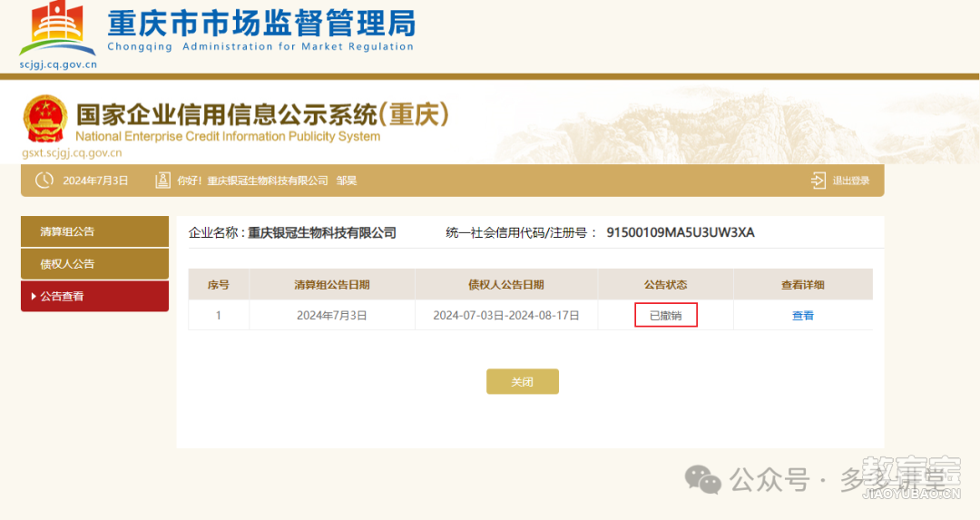The height and width of the screenshot is (520, 980).
Task: Select the 公告查看 sidebar tab
Action: 94,296
